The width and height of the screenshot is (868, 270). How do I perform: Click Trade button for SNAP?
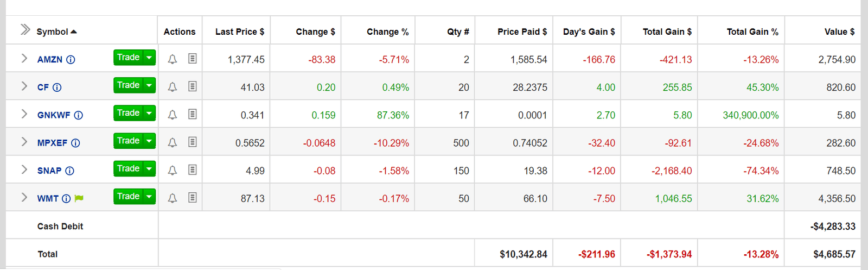[129, 169]
